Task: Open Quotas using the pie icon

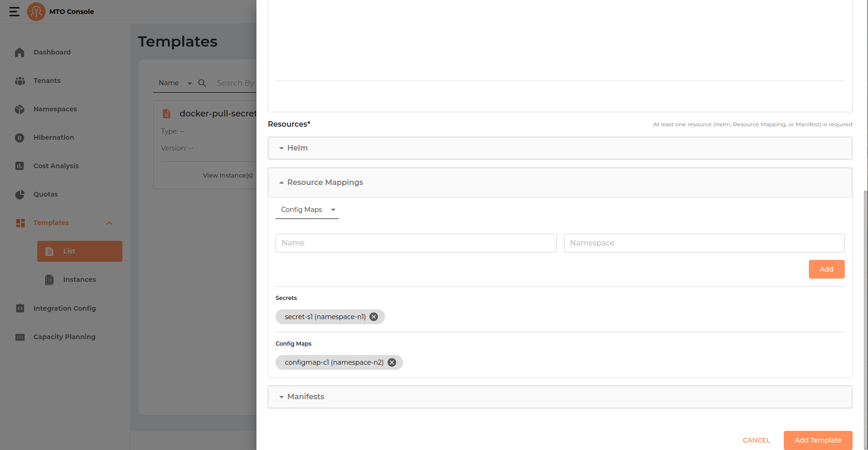Action: tap(20, 194)
